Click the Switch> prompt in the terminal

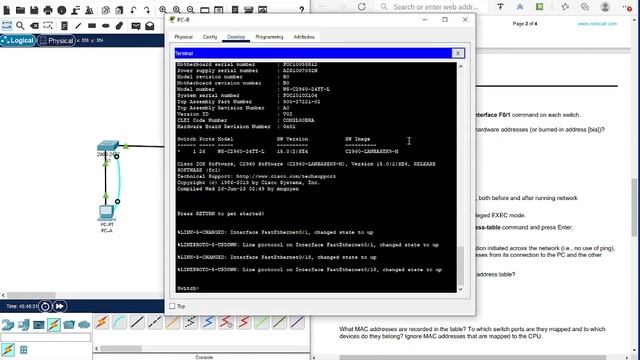[188, 288]
